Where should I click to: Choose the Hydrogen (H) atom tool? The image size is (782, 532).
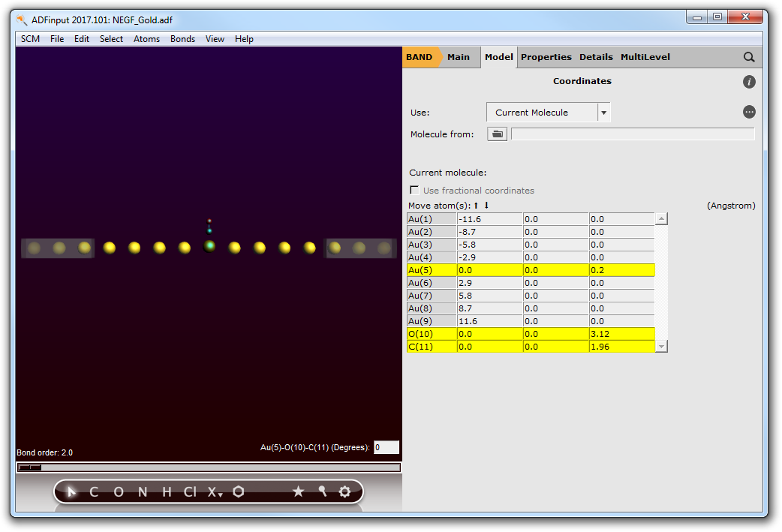click(167, 492)
